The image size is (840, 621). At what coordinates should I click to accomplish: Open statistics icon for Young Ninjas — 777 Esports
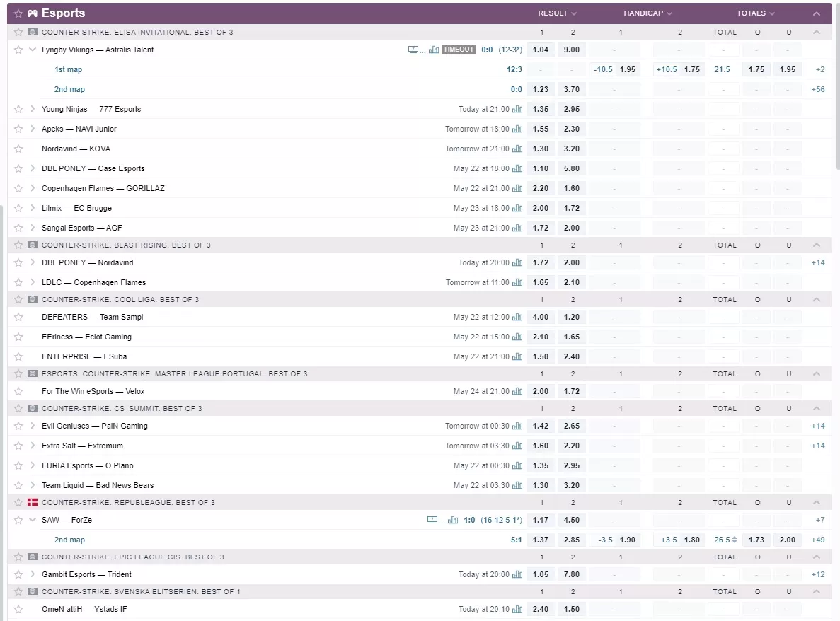point(517,109)
